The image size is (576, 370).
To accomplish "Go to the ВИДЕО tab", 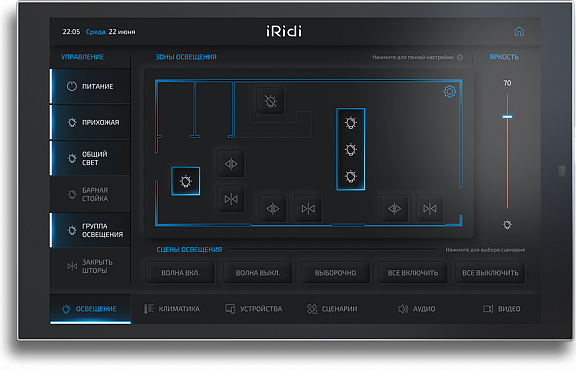I will coord(502,309).
